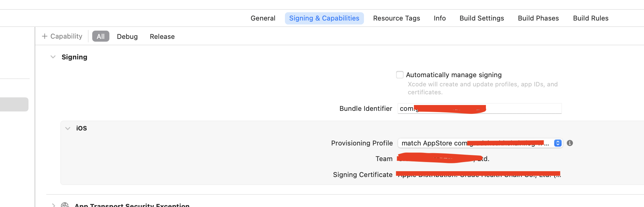Screen dimensions: 644x207
Task: Open the Build Rules tab
Action: point(591,18)
